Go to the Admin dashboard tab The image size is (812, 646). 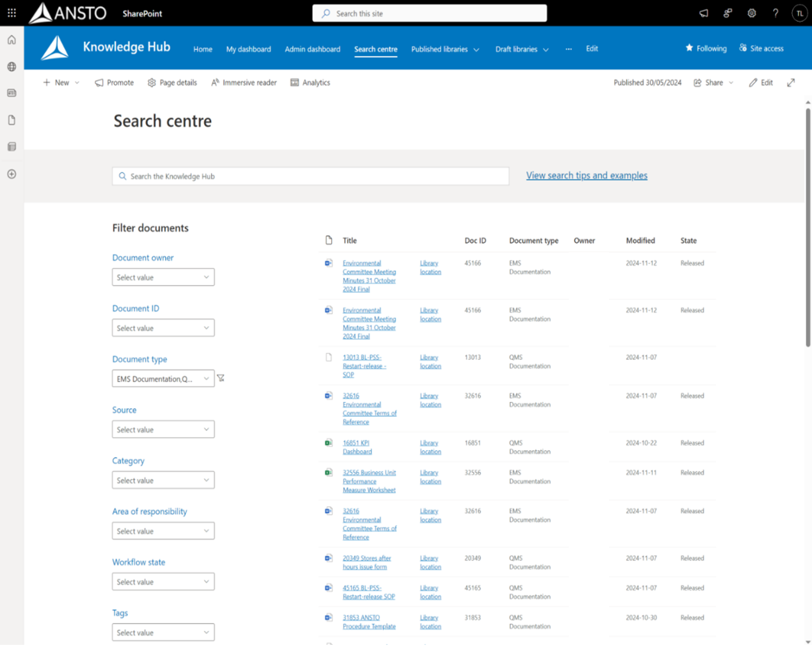tap(312, 49)
